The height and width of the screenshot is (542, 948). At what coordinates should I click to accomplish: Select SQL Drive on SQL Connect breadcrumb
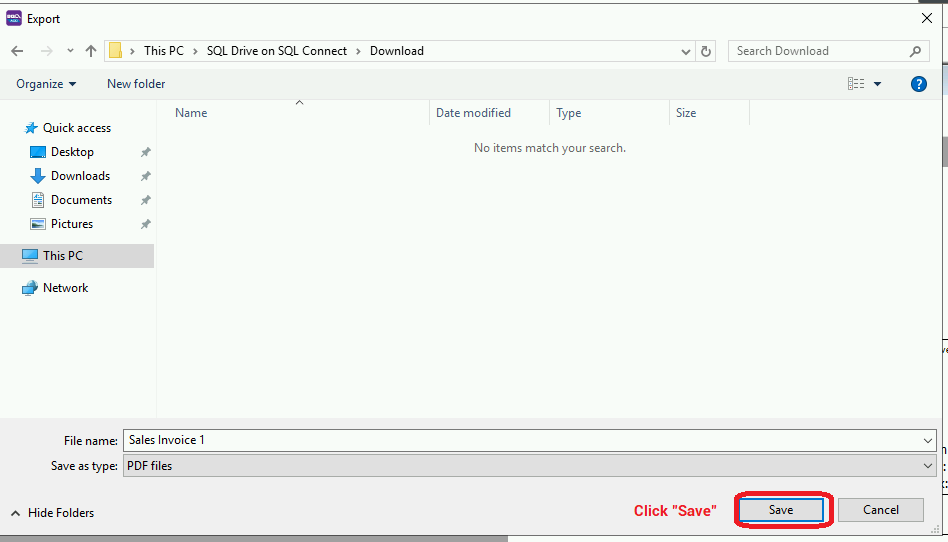277,51
